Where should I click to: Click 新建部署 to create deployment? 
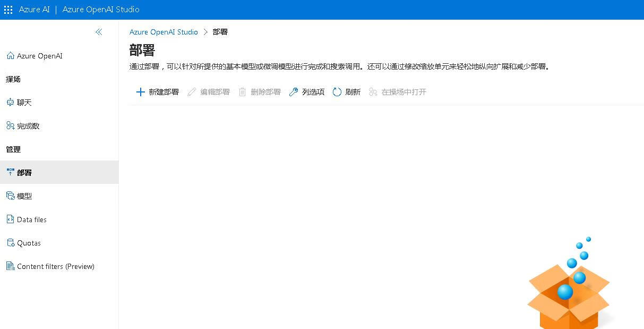[x=164, y=92]
